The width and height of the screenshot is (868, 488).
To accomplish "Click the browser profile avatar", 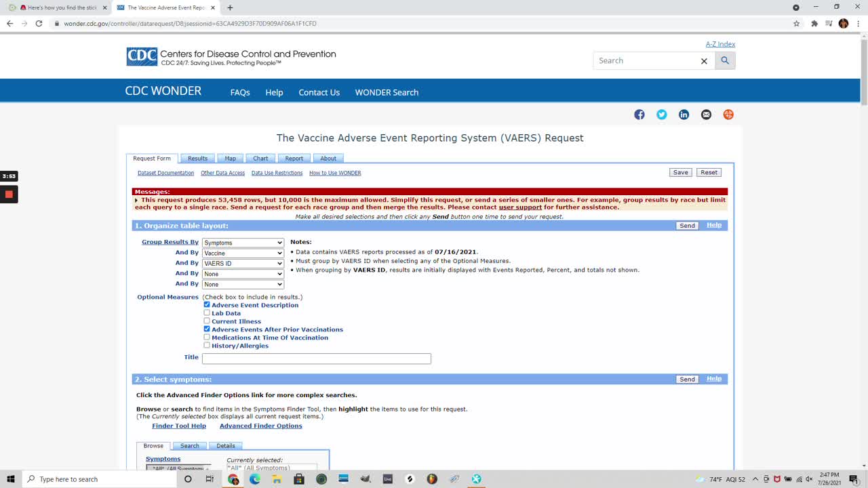I will coord(844,23).
